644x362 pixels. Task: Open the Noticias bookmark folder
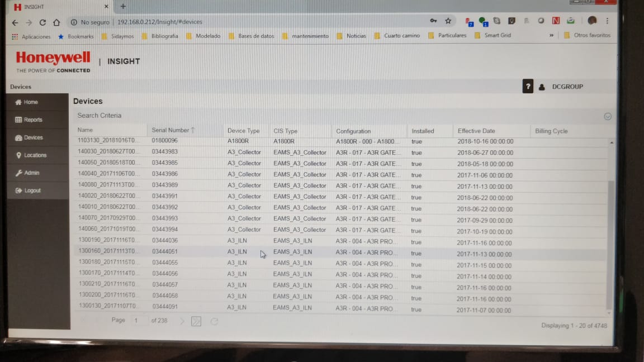pyautogui.click(x=351, y=36)
